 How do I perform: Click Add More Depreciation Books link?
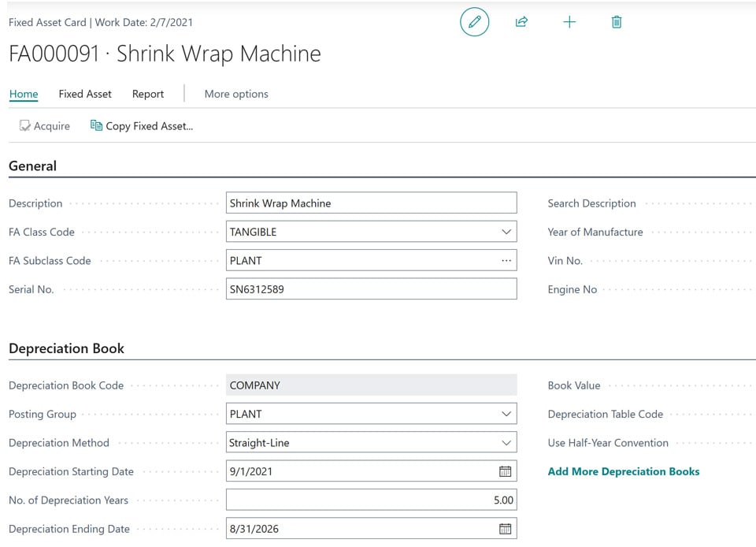624,471
